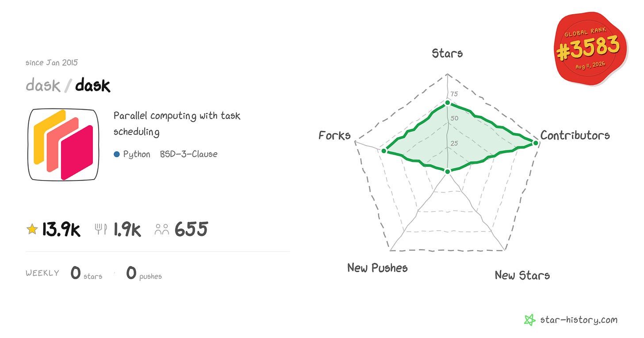Click the New Stars axis label
644x338 pixels.
[522, 275]
